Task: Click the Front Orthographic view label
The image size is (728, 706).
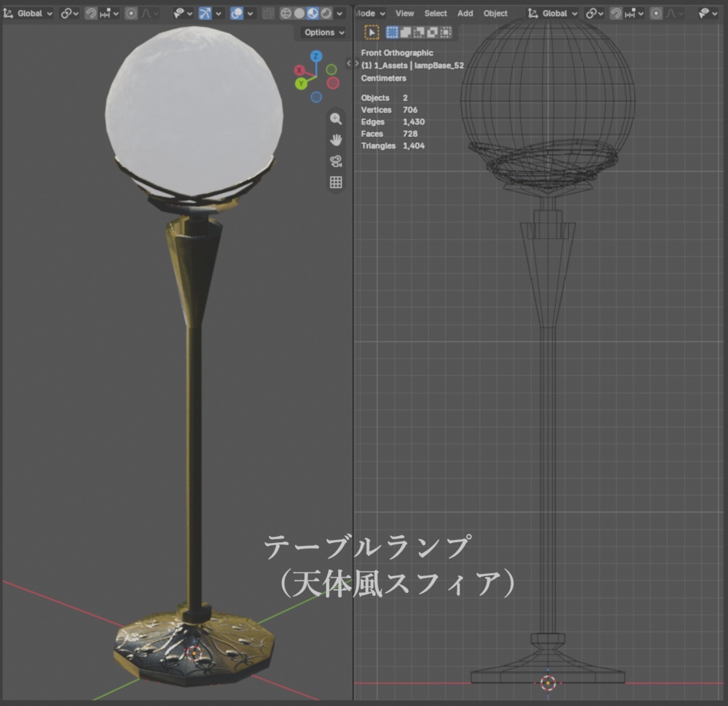Action: (x=397, y=53)
